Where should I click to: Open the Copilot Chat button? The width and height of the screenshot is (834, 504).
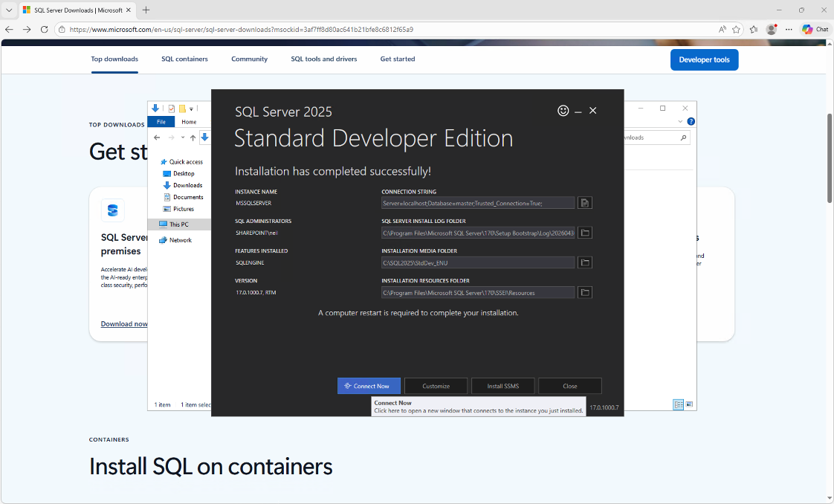click(x=815, y=29)
